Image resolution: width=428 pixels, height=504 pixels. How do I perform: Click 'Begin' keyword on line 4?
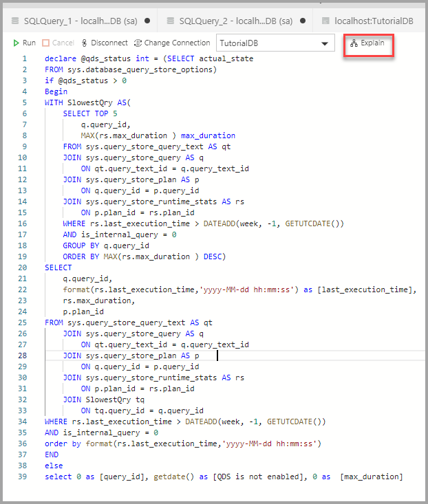pyautogui.click(x=56, y=91)
